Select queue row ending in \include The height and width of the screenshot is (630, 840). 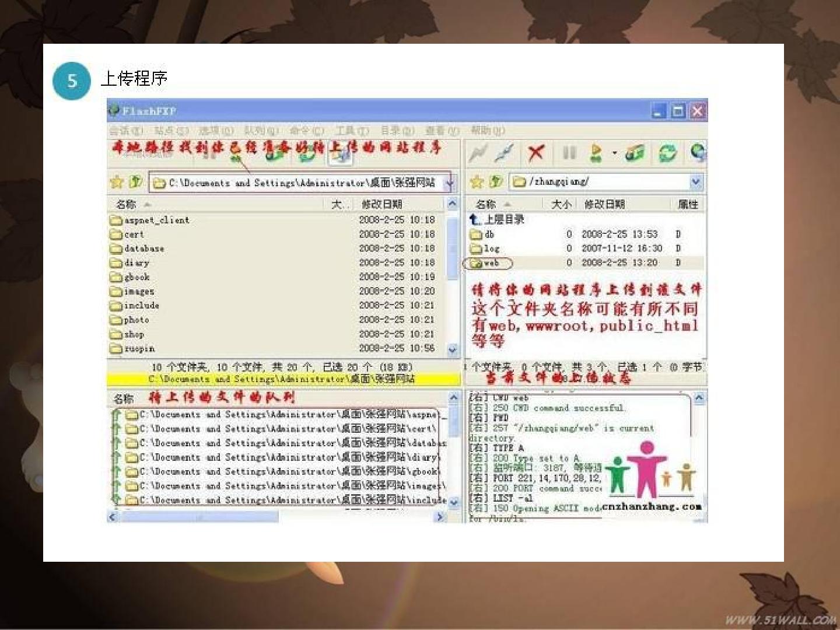[278, 500]
